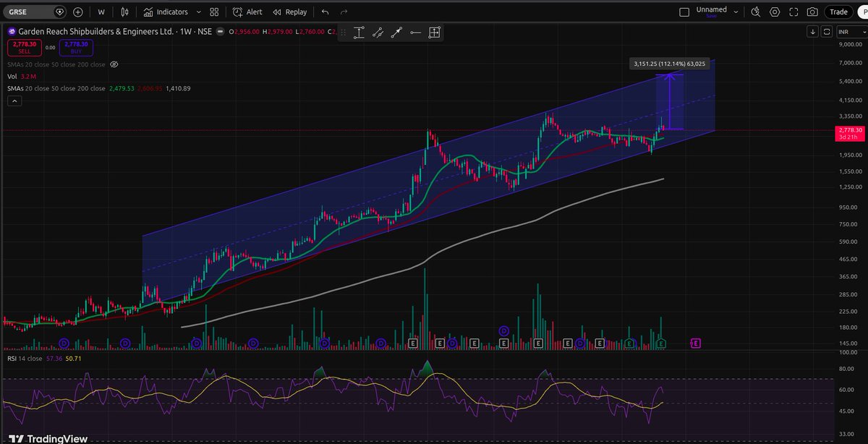Open the candlestick chart style picker
Viewport: 868px width, 444px height.
pyautogui.click(x=125, y=12)
